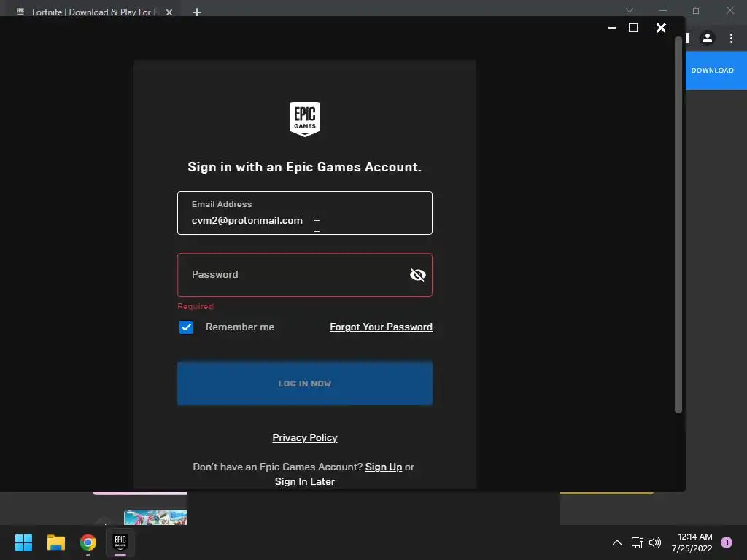Close the Epic Games sign-in window

click(661, 28)
